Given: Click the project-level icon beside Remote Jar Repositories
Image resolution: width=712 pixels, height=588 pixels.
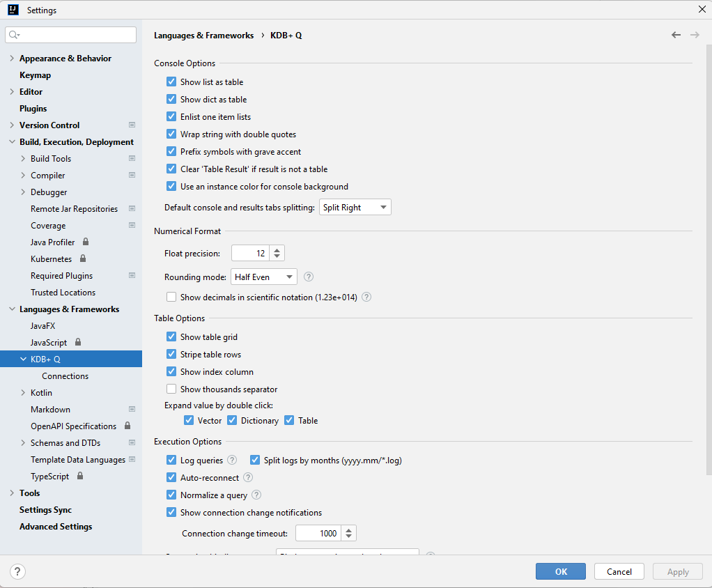Looking at the screenshot, I should 132,208.
